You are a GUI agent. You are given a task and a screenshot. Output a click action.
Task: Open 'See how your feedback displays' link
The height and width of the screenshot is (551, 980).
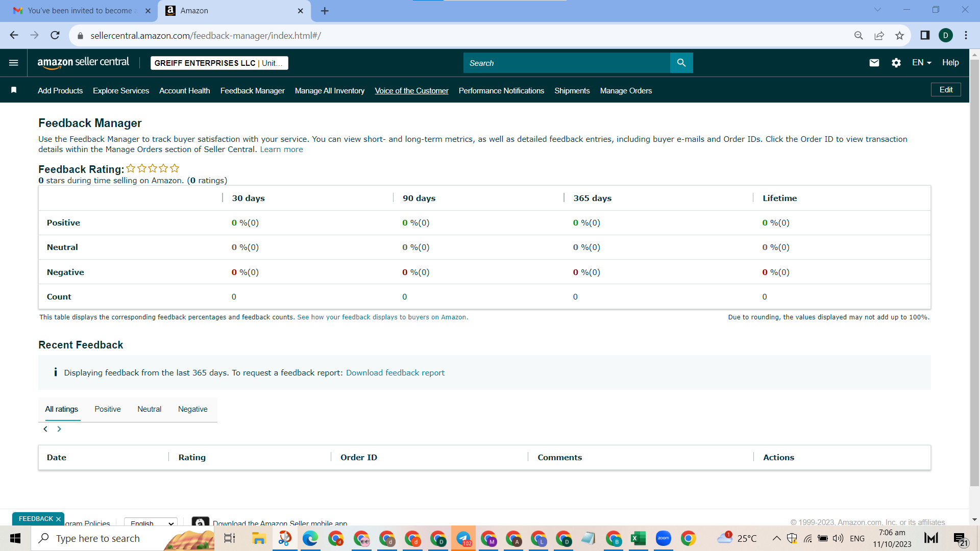point(382,317)
